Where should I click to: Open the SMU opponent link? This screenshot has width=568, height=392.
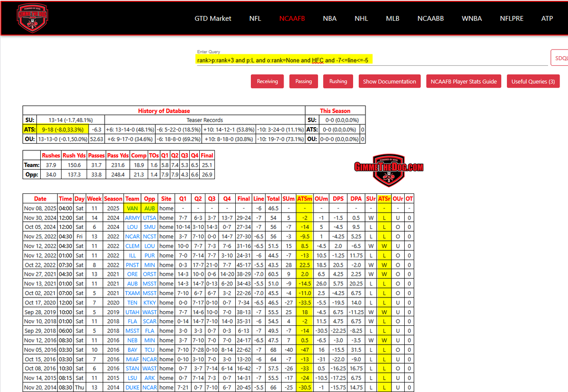150,227
